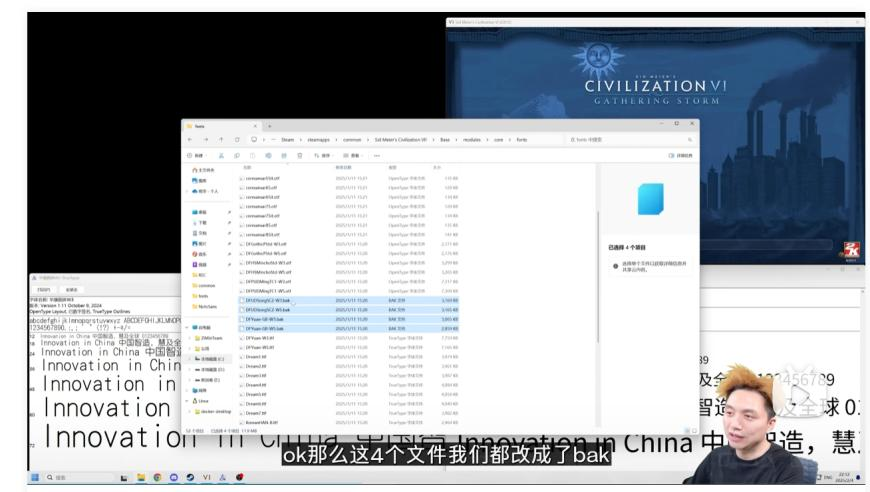
Task: Click steamapps in the address breadcrumb
Action: click(318, 140)
